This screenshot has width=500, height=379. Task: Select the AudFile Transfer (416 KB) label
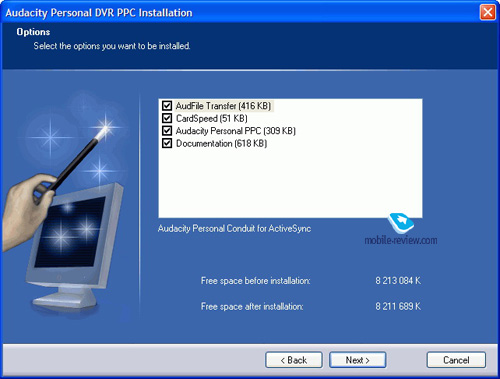click(x=223, y=106)
